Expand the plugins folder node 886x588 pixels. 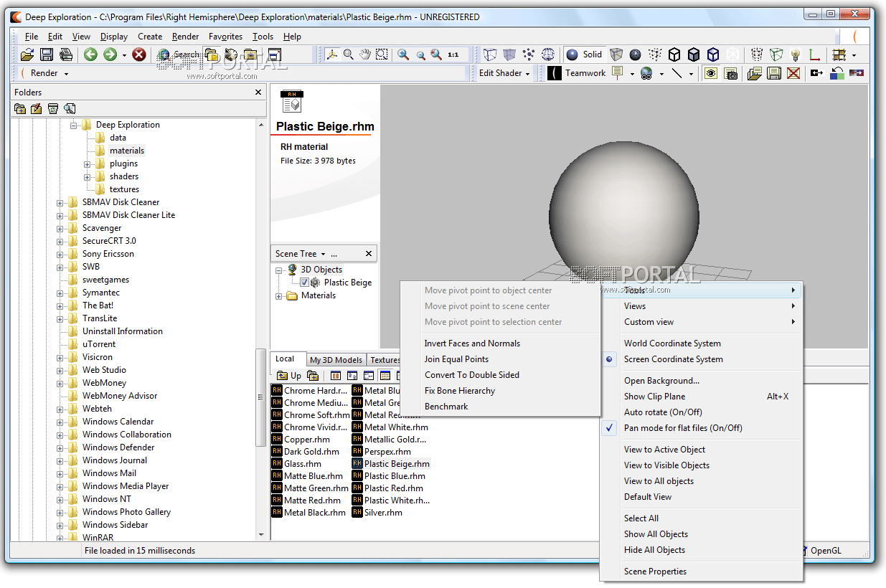pos(88,163)
